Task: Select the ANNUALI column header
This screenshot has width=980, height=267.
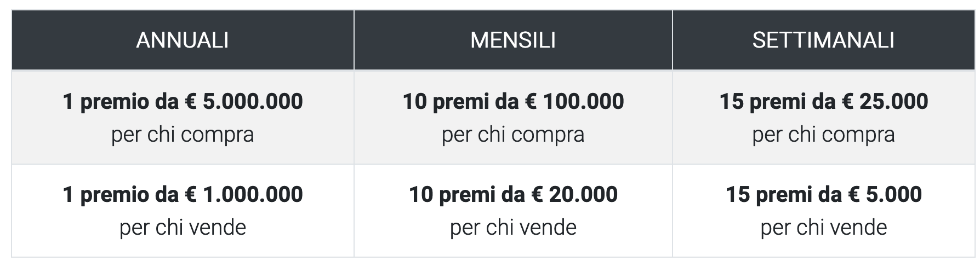Action: (183, 40)
